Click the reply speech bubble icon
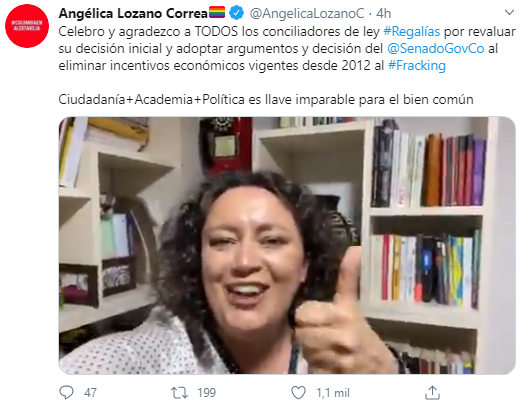The image size is (525, 408). coord(66,392)
